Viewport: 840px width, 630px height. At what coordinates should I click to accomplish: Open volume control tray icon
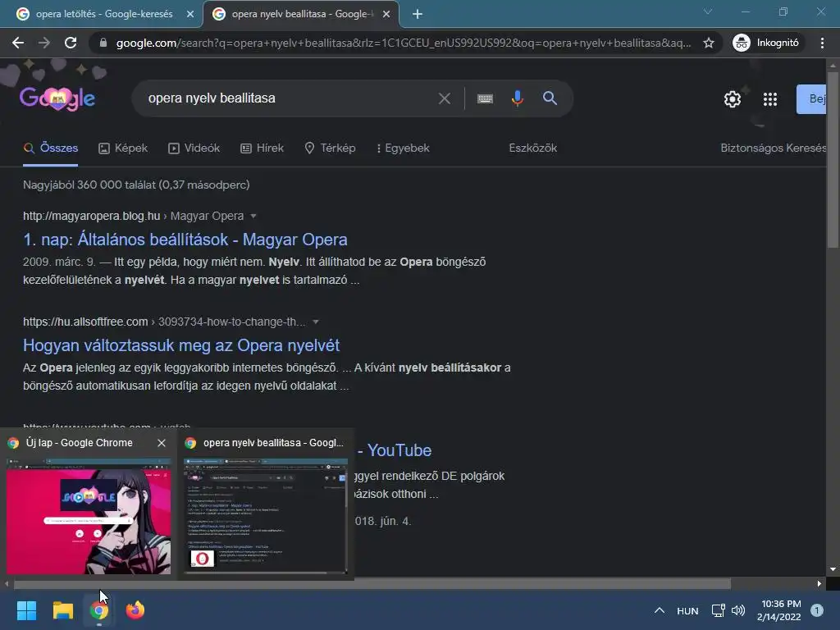coord(738,610)
